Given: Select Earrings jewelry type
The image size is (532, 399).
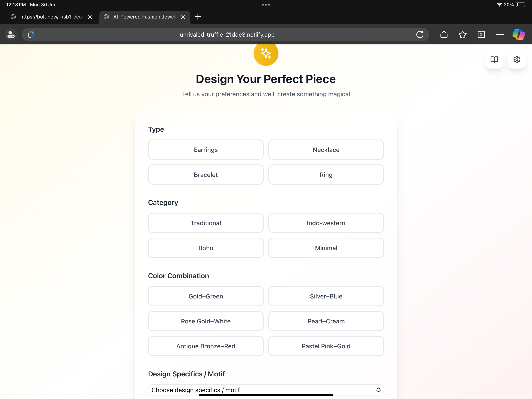Looking at the screenshot, I should point(206,150).
